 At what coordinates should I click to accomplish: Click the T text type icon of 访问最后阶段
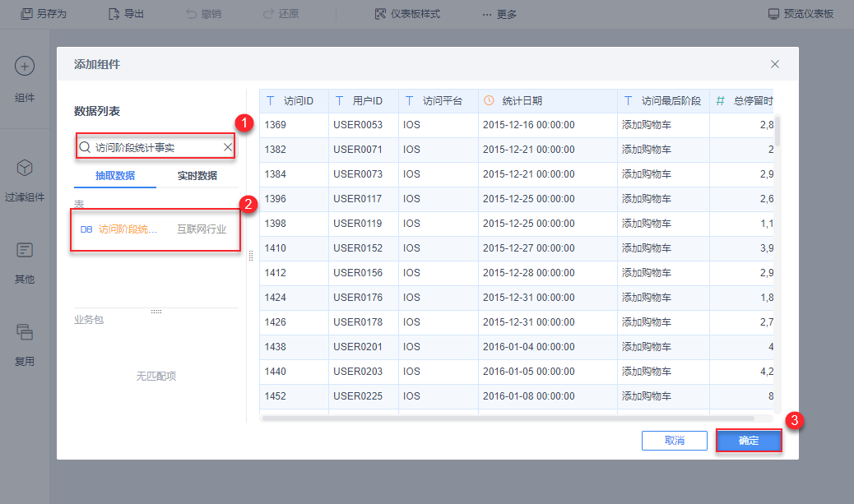pos(628,100)
